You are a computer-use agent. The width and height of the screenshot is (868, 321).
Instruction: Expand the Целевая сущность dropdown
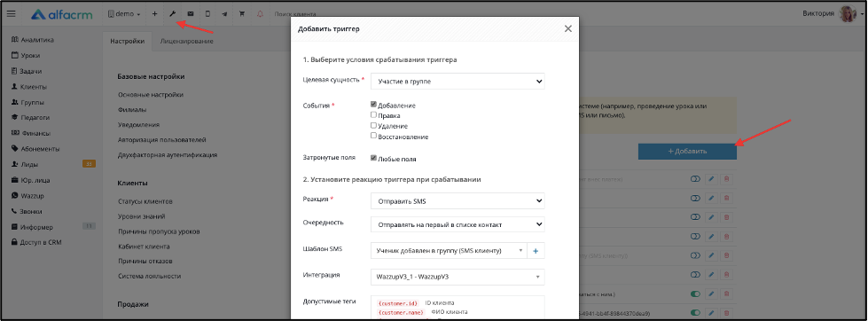click(457, 82)
